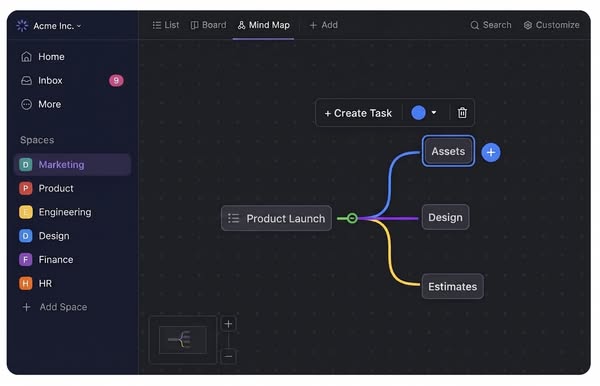Click the list icon on Product Launch node

233,218
